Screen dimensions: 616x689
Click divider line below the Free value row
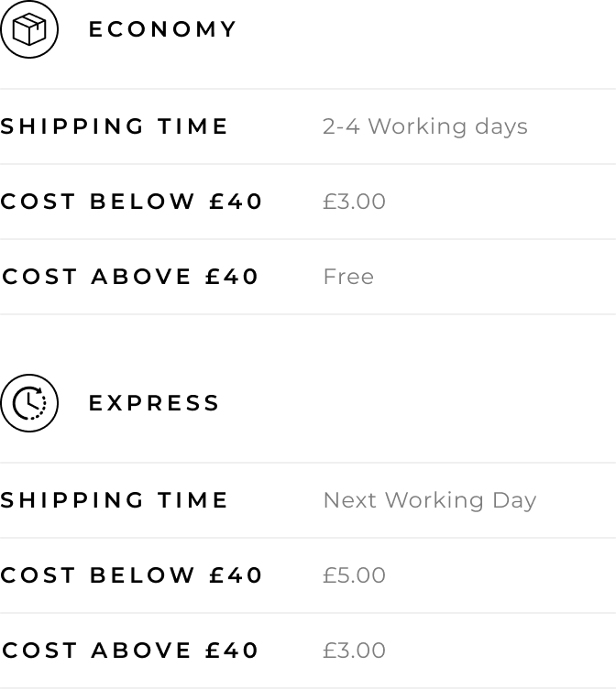point(308,314)
